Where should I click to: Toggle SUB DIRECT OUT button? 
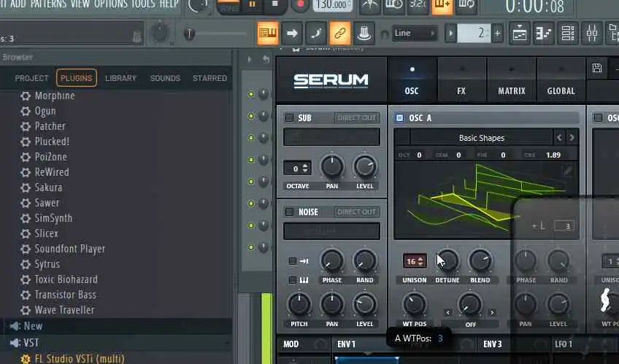356,118
